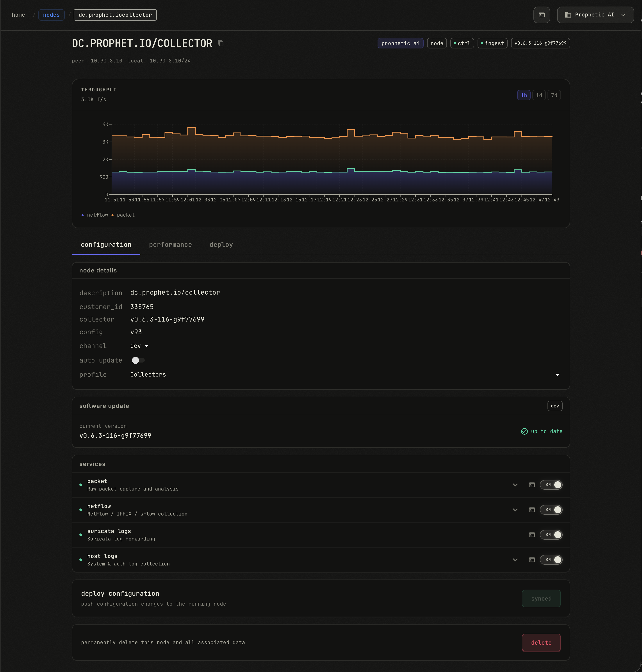The image size is (642, 672).
Task: Click the ctrl status badge
Action: [462, 43]
